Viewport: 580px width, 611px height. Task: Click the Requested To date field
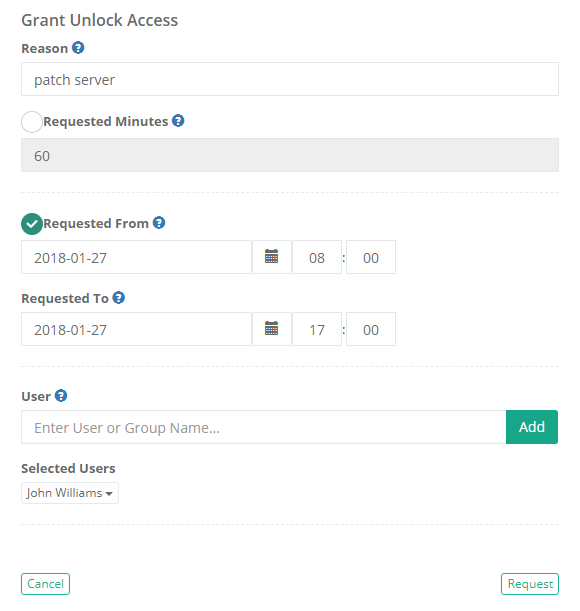click(136, 328)
